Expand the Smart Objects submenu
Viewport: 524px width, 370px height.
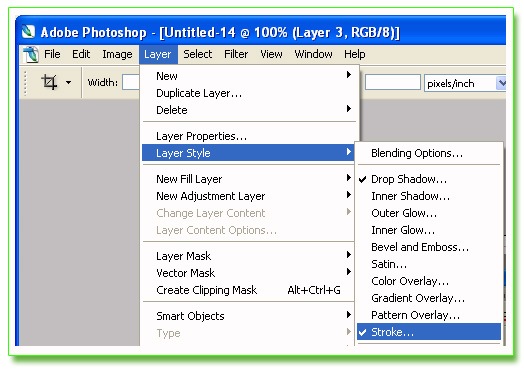point(248,316)
